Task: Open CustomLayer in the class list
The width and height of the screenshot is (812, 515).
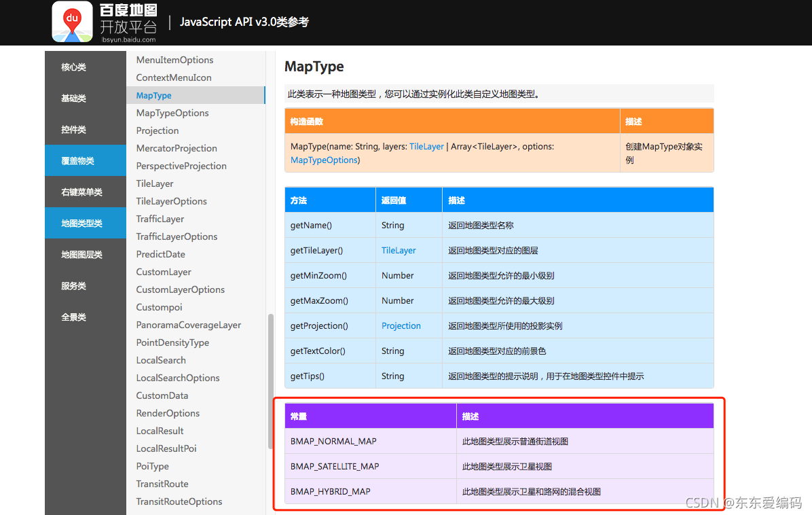Action: pyautogui.click(x=164, y=272)
